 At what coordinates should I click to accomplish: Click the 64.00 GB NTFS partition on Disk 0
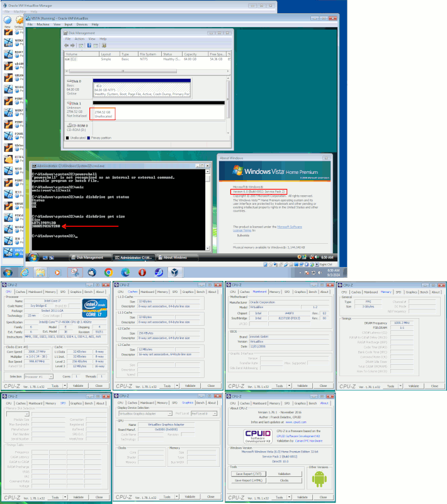[x=142, y=88]
